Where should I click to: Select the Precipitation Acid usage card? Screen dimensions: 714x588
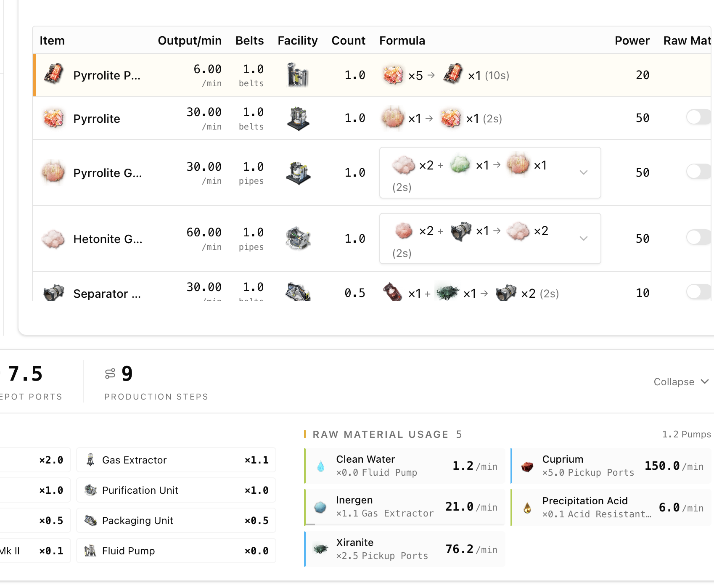[611, 507]
